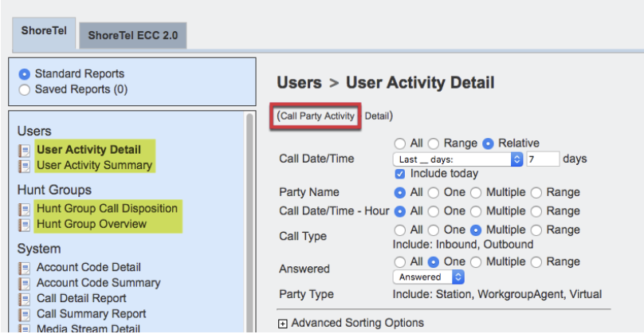Click the icon next to Hunt Group Overview

coord(24,225)
